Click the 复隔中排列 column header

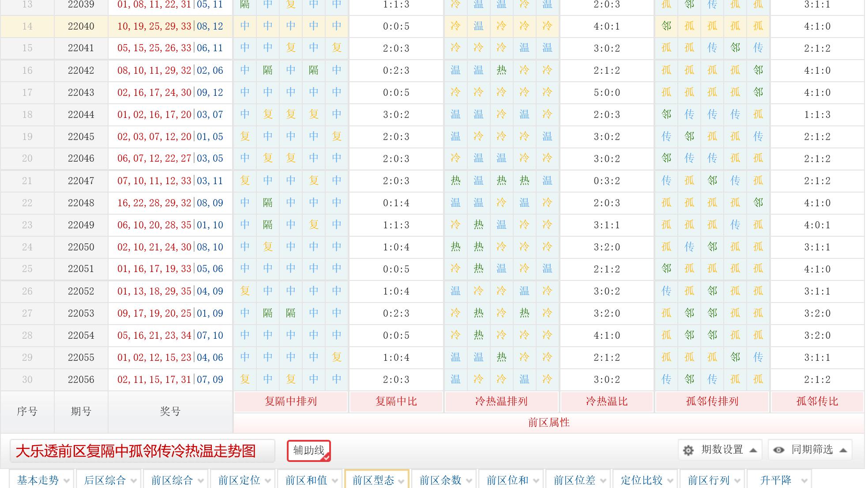(291, 401)
